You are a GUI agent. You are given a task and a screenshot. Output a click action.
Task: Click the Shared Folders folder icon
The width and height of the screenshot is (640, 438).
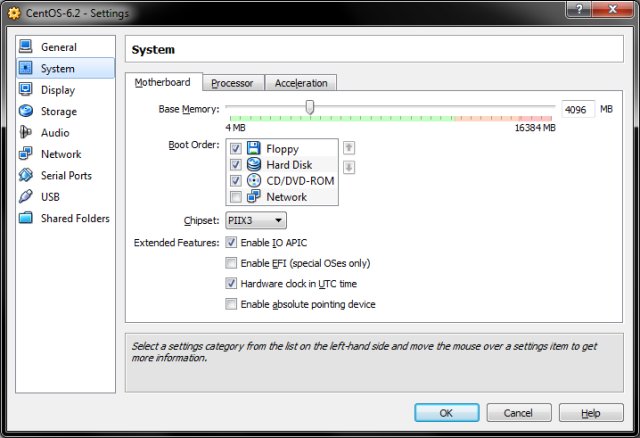25,218
